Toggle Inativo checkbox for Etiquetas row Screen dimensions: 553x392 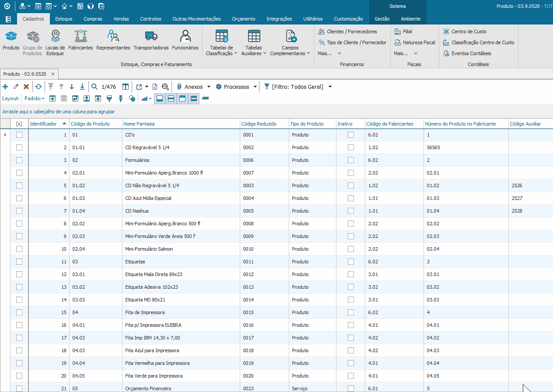tap(350, 262)
